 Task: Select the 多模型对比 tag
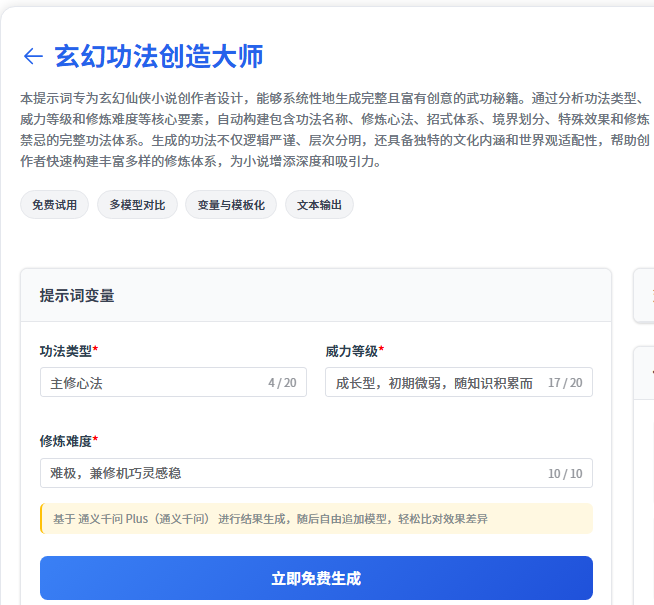tap(137, 205)
